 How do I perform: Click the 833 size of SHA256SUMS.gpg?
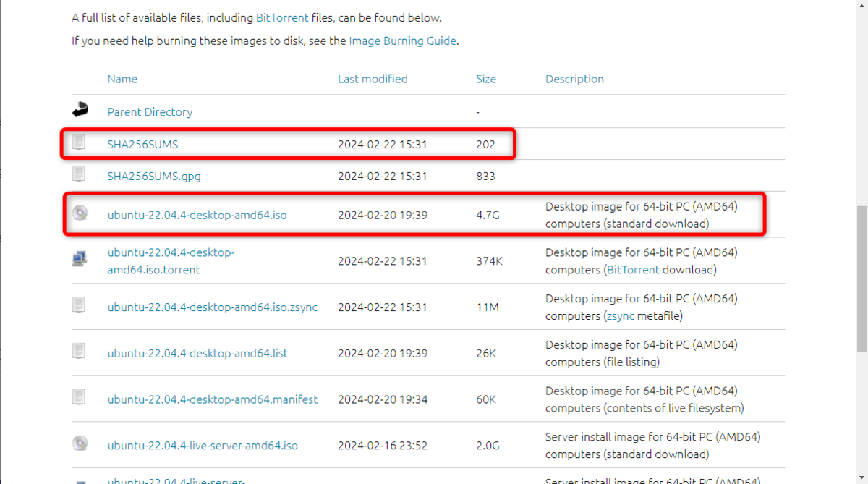485,176
